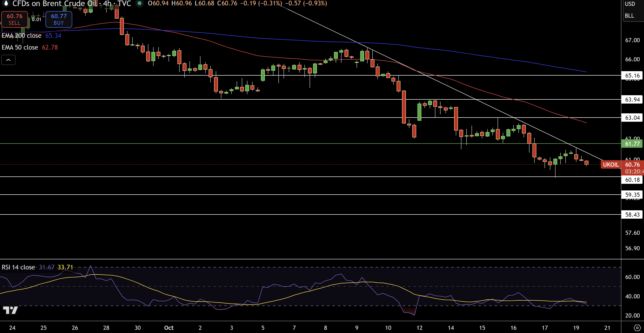Click the blue 60.77 BUY button
Screen dimensions: 644x333
click(x=59, y=19)
